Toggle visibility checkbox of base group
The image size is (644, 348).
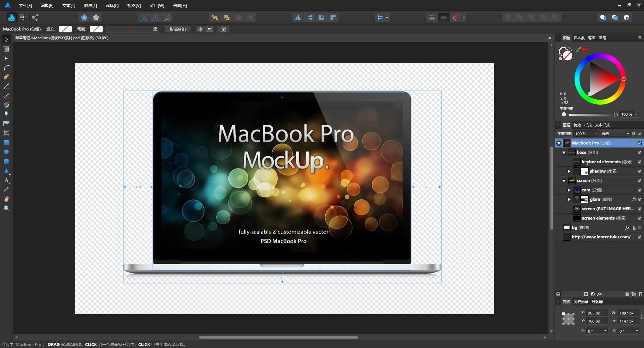click(x=640, y=153)
